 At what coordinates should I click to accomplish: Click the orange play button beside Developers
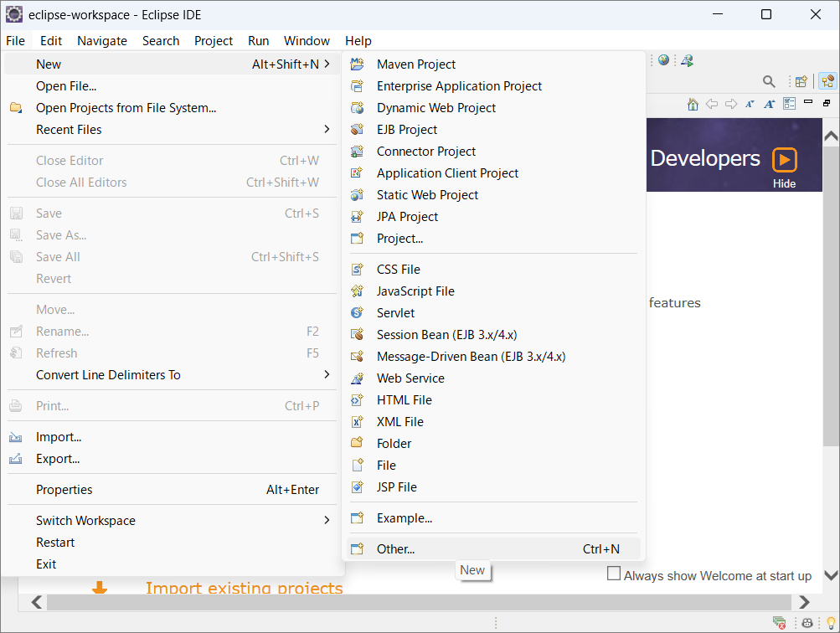tap(785, 160)
